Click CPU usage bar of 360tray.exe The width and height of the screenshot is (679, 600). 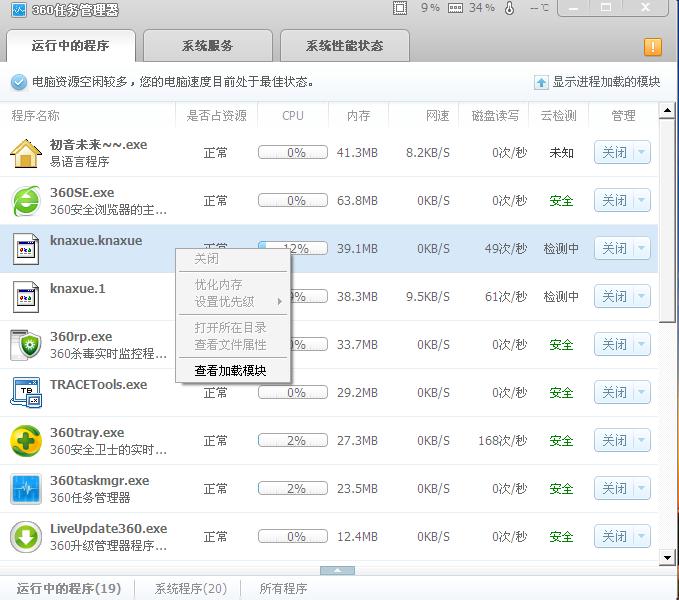tap(293, 441)
